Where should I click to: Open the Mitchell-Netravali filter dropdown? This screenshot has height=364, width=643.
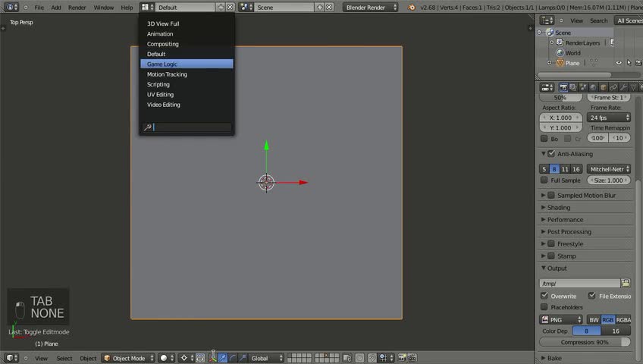[609, 169]
